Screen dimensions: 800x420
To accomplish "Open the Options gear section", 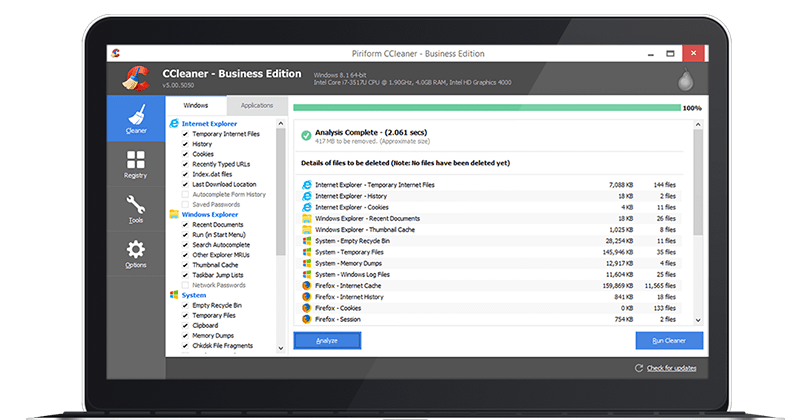I will (136, 254).
